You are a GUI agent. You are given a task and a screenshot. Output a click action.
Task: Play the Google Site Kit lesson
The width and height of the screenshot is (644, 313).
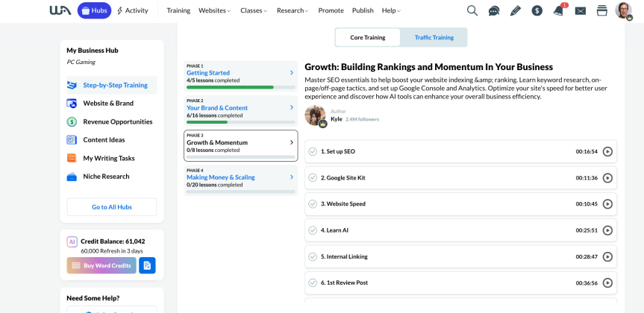coord(607,177)
